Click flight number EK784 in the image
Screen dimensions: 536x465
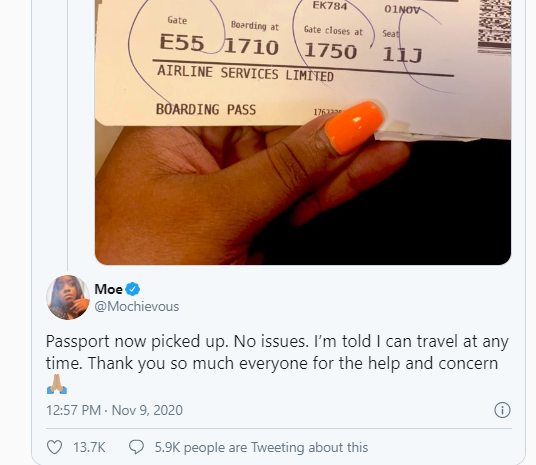(x=330, y=6)
